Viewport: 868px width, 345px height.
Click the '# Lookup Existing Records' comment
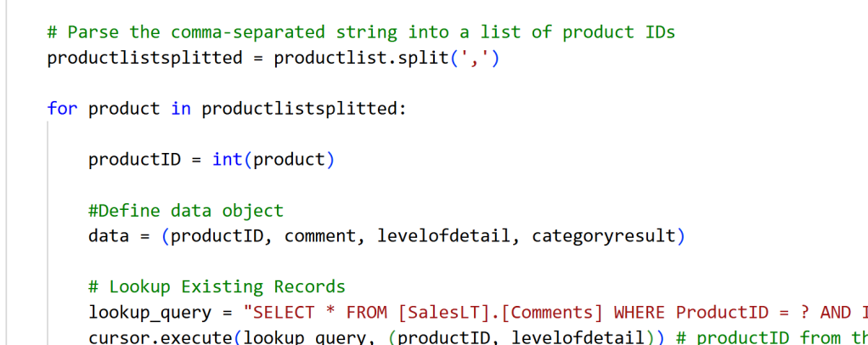click(217, 286)
